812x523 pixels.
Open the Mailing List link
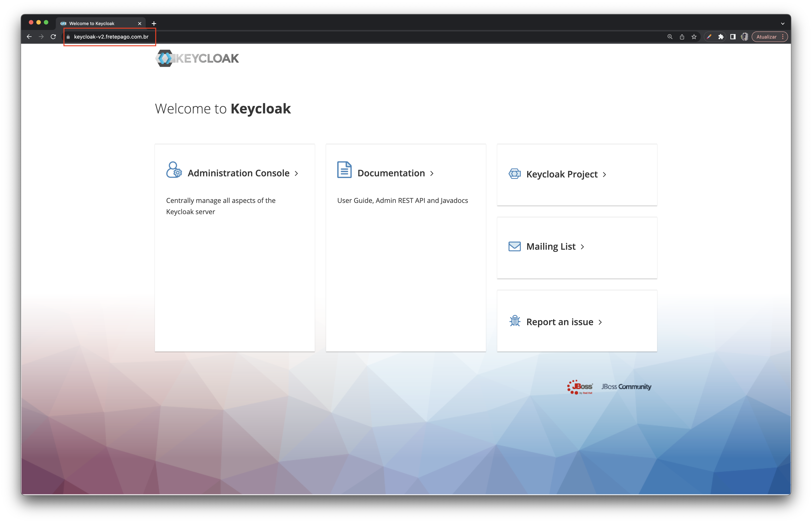551,247
